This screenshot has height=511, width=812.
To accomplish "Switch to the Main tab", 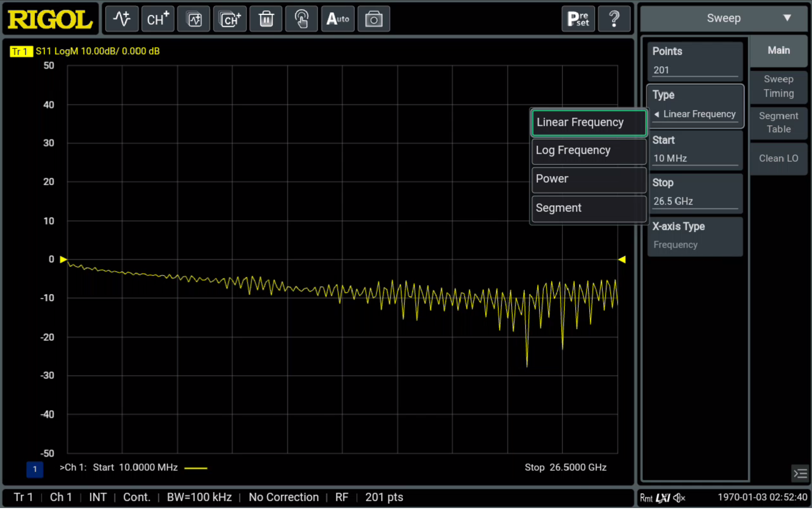I will [779, 51].
